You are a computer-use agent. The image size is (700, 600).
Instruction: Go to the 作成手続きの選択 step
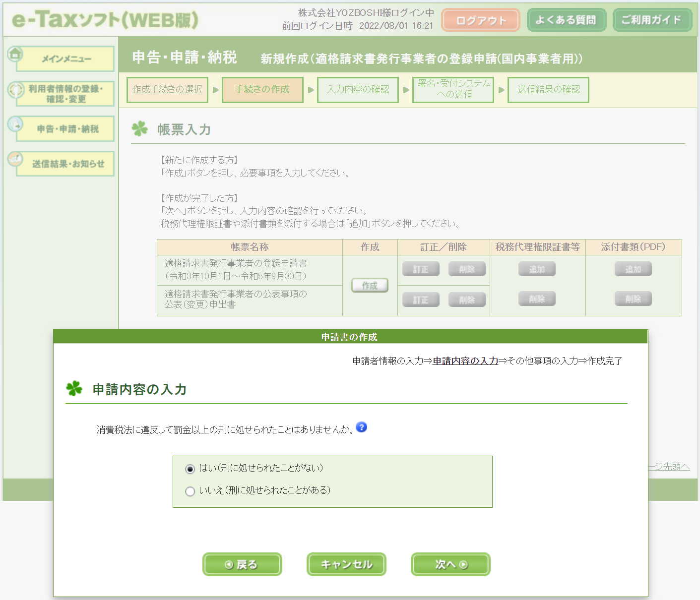click(x=167, y=90)
